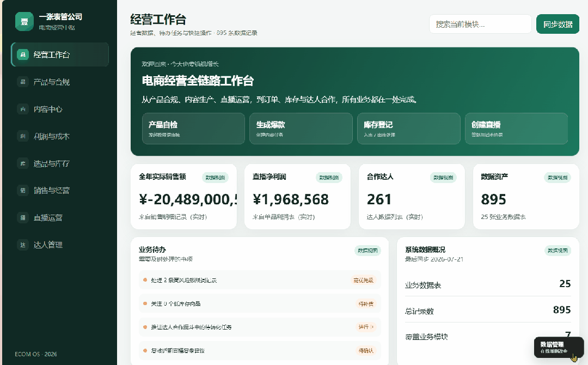Click the 内容中心 sidebar icon
Screen dimensions: 588x365
(23, 109)
